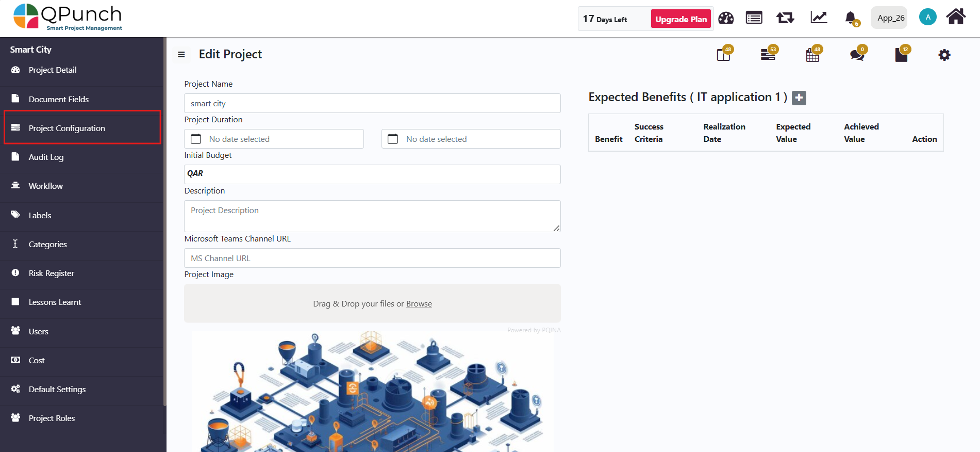Image resolution: width=980 pixels, height=452 pixels.
Task: Click the settings gear icon
Action: click(944, 55)
